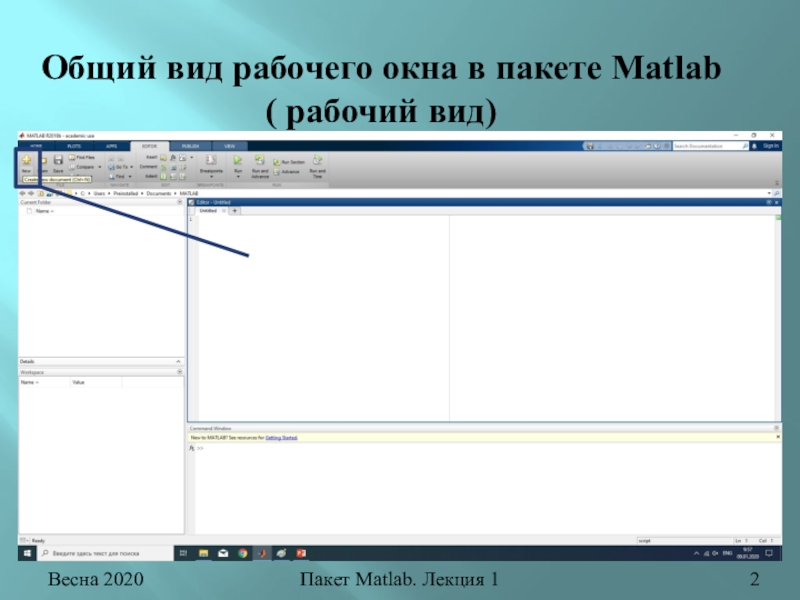Screen dimensions: 800x600
Task: Click the Value column header in Workspace
Action: (95, 382)
